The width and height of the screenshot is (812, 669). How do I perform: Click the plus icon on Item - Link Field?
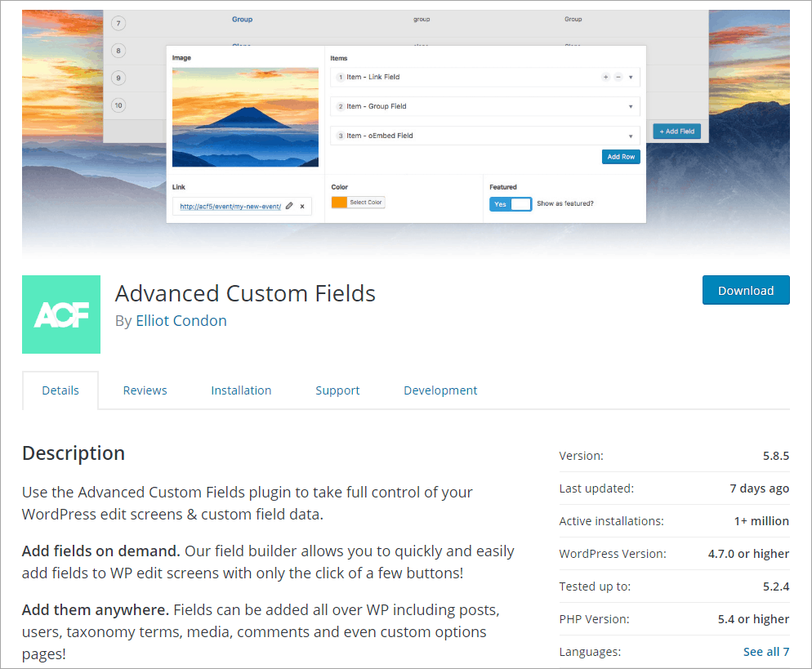[606, 78]
